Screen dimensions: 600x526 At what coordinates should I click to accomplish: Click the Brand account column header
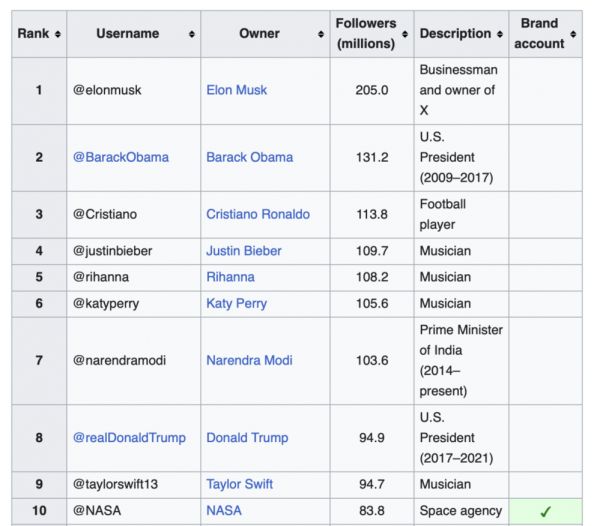(x=539, y=34)
